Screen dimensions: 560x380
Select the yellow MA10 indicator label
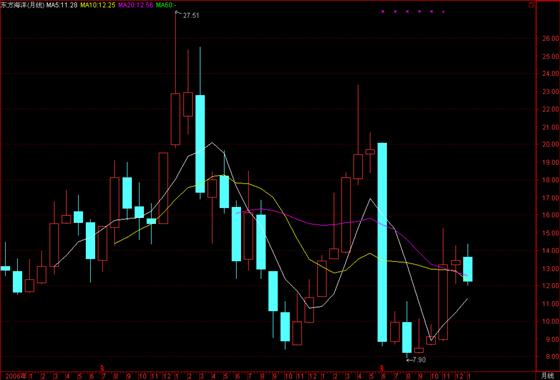(x=98, y=5)
